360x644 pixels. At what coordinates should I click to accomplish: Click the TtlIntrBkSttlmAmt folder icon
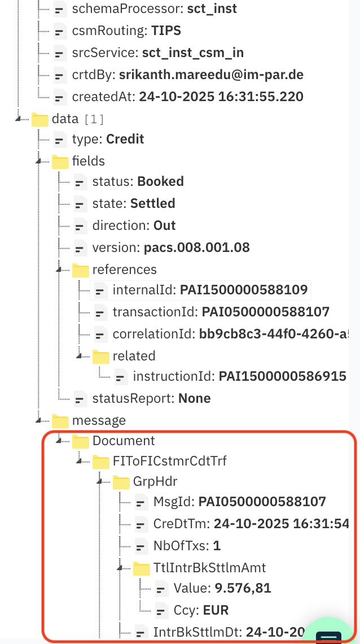[141, 568]
